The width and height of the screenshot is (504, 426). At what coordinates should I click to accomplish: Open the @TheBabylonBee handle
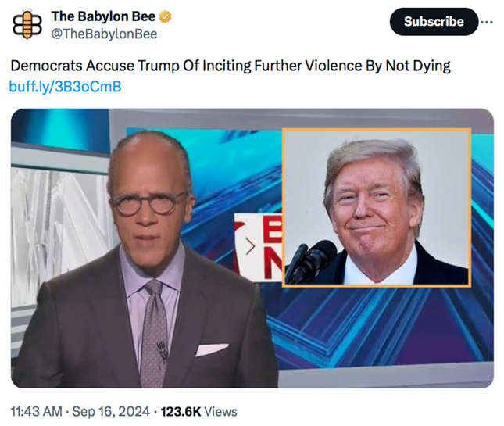coord(104,34)
